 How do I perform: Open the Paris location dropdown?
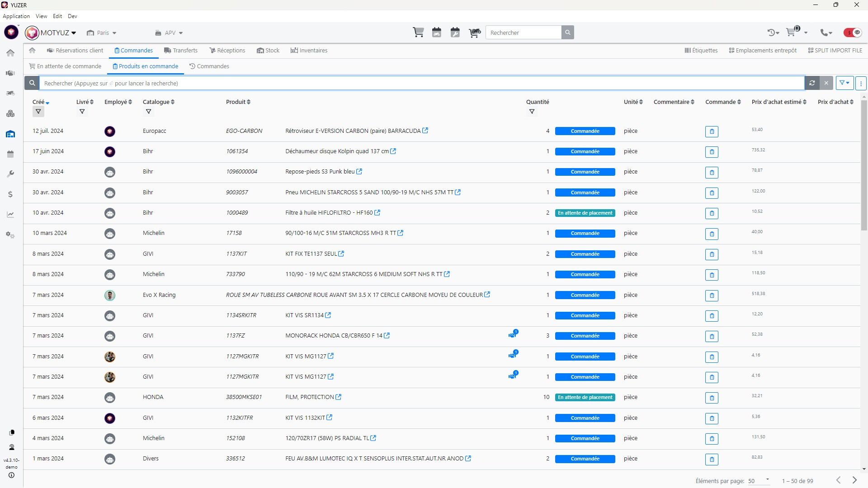click(x=102, y=33)
